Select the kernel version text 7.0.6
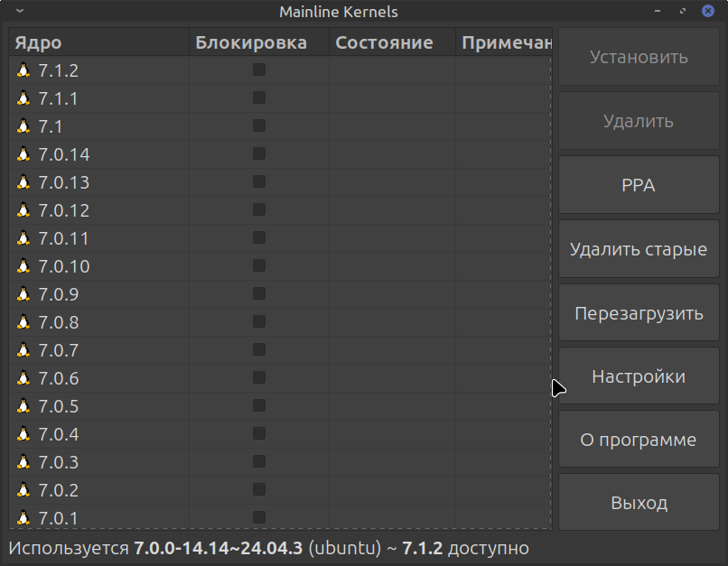 click(59, 378)
